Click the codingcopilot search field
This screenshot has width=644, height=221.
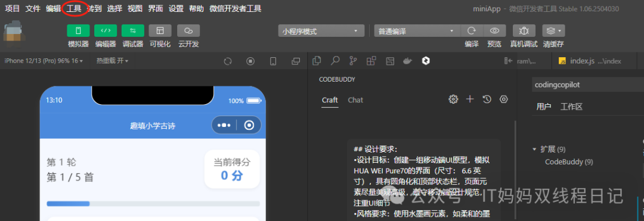pyautogui.click(x=588, y=85)
